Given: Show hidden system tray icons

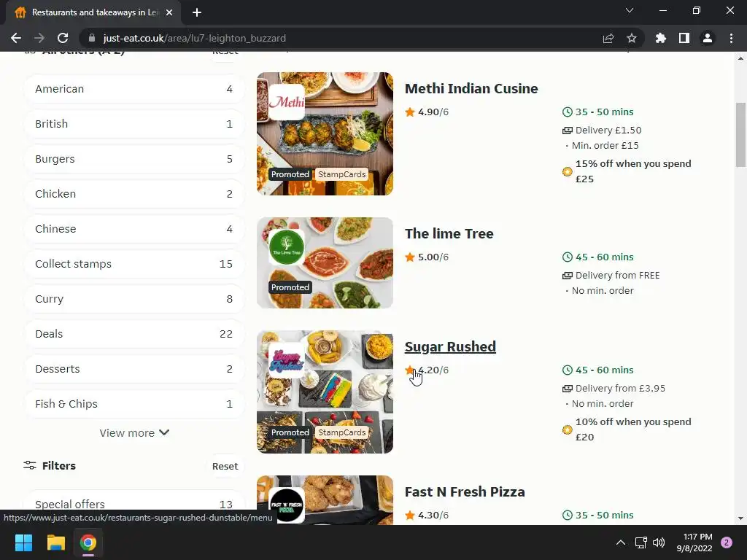Looking at the screenshot, I should click(621, 542).
